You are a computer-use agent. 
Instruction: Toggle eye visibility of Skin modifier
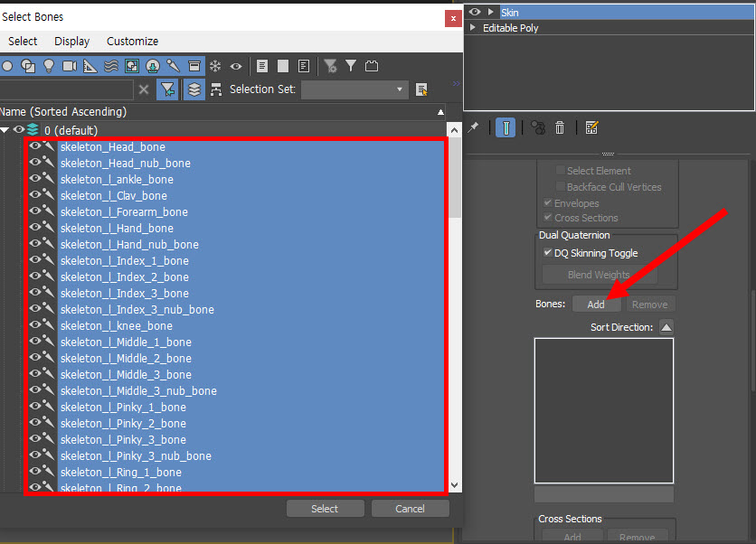475,12
